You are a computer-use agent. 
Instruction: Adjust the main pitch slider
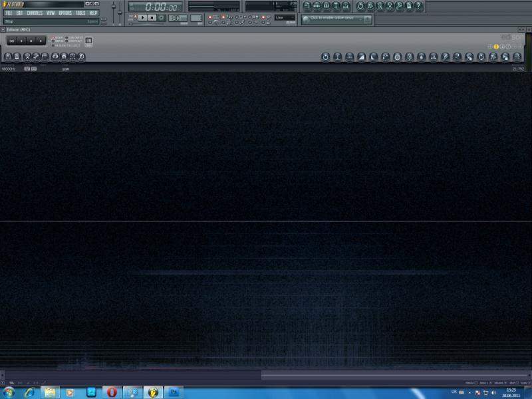pyautogui.click(x=120, y=13)
